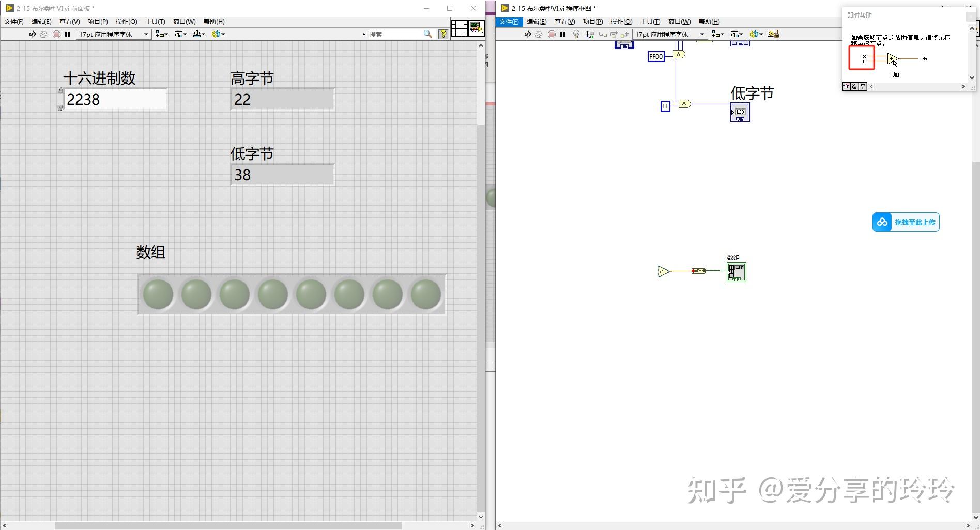Open the 工具(T) menu on front panel
Viewport: 980px width, 530px height.
[154, 21]
